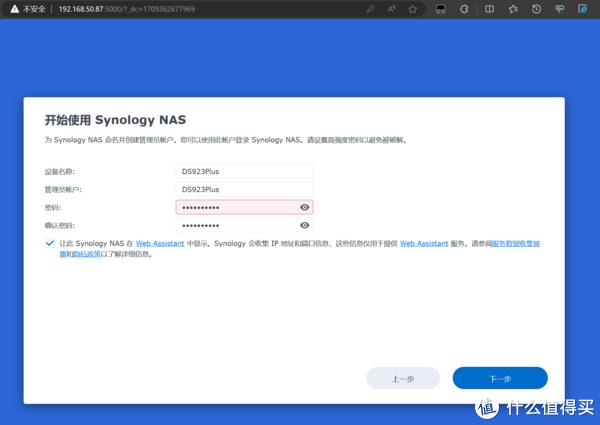The width and height of the screenshot is (600, 425).
Task: Click the circular refresh-style extension icon
Action: tap(464, 9)
